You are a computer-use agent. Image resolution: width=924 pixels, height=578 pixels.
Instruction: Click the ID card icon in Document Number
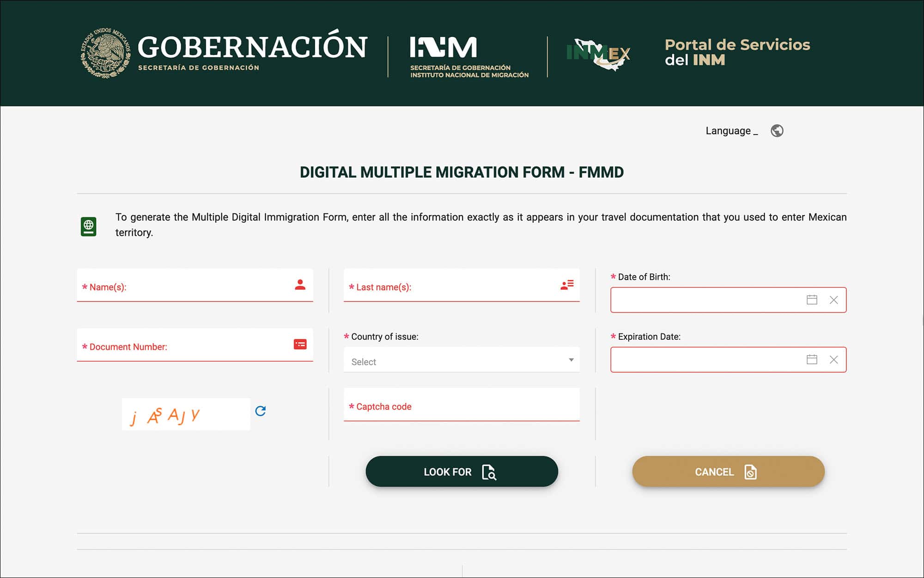pyautogui.click(x=300, y=344)
